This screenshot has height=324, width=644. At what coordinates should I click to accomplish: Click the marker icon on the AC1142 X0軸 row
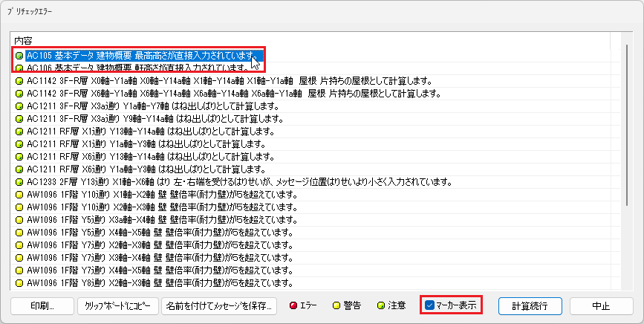(x=19, y=80)
